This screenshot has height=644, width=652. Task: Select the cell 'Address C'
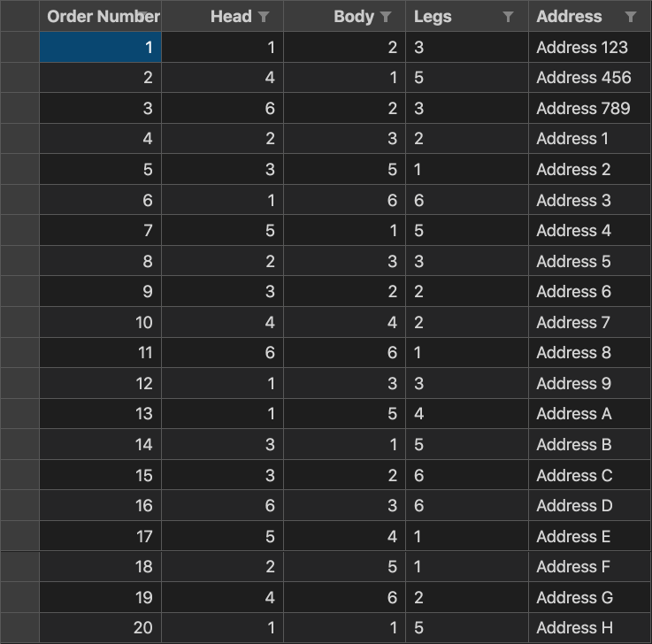589,475
